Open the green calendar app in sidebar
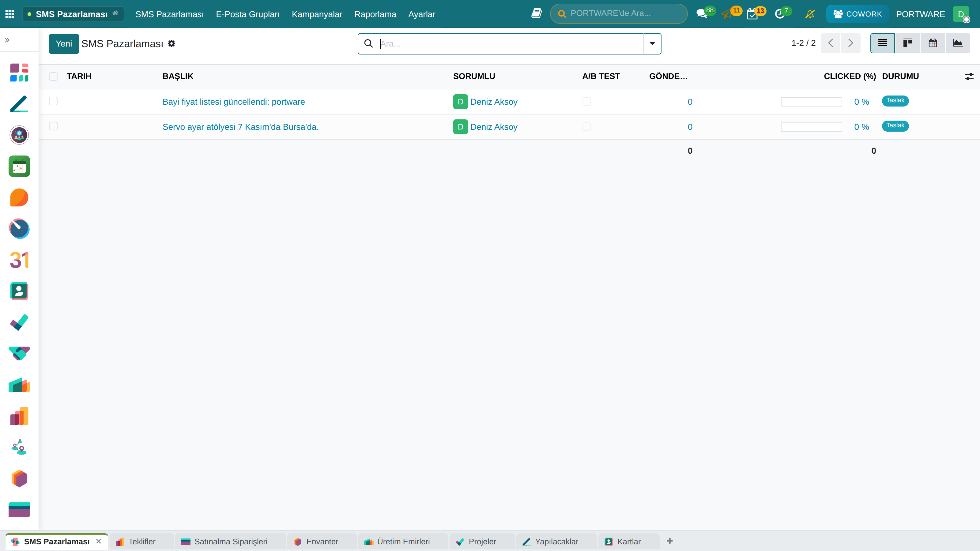 point(19,166)
